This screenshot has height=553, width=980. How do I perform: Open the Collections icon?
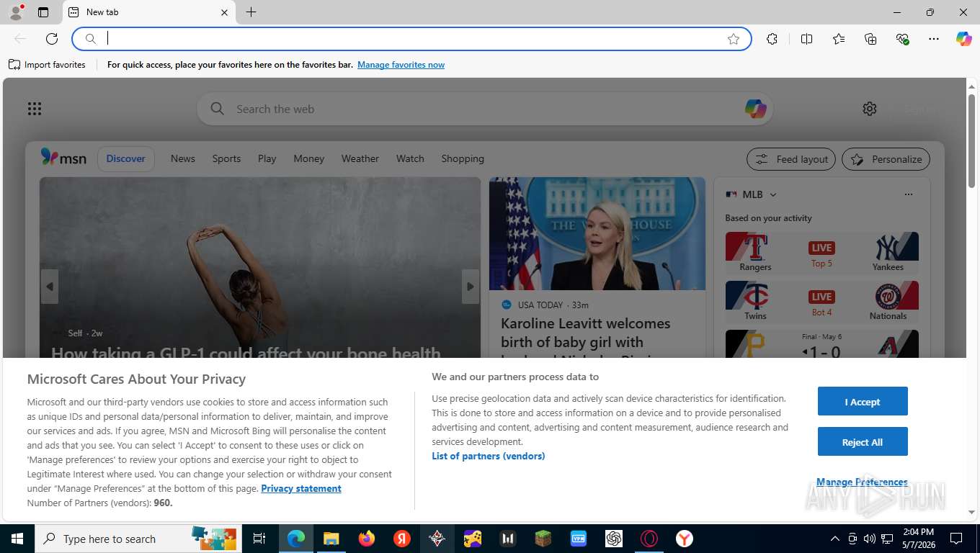[x=870, y=39]
